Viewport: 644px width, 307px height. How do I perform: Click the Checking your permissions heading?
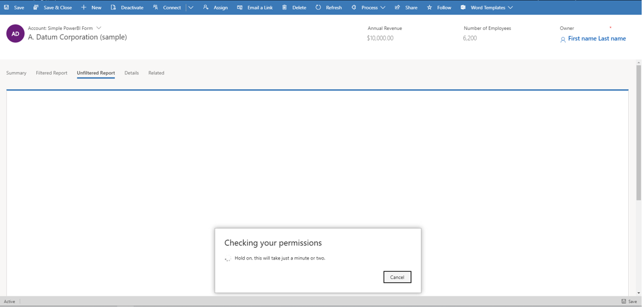click(x=273, y=243)
